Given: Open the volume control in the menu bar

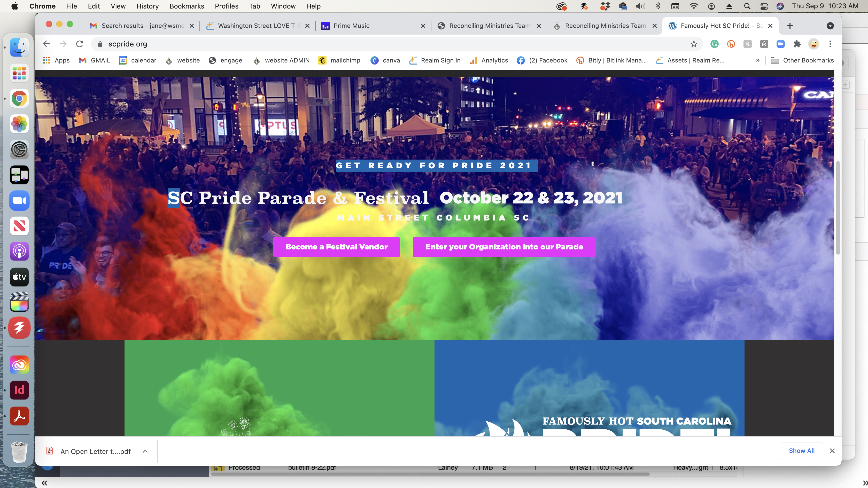Looking at the screenshot, I should (x=640, y=6).
